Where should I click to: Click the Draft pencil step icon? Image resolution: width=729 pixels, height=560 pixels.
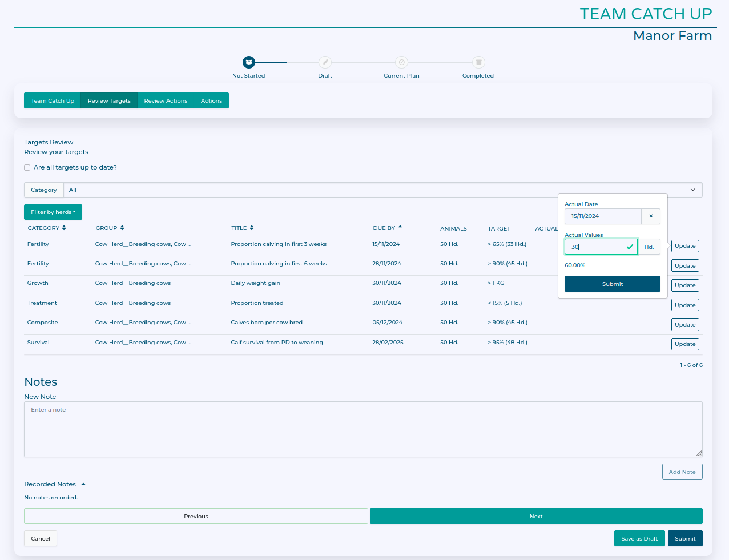(325, 62)
